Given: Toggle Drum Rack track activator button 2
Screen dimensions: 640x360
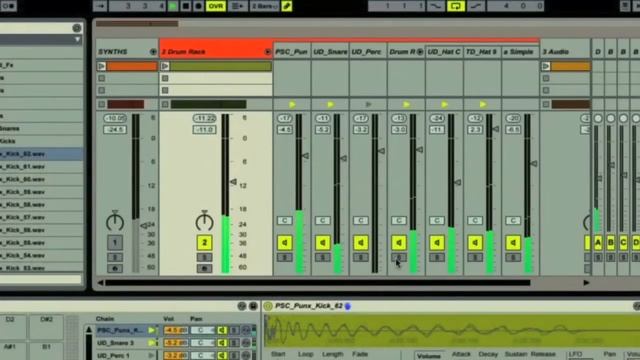Looking at the screenshot, I should (x=204, y=242).
